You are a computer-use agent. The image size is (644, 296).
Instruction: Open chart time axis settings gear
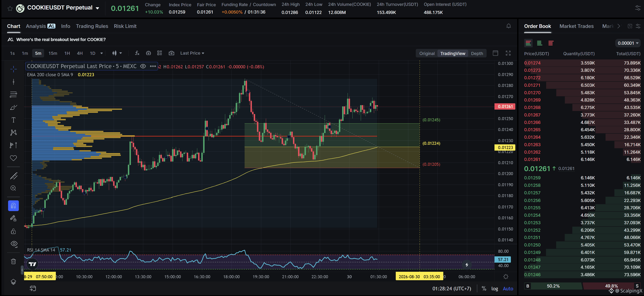point(505,277)
